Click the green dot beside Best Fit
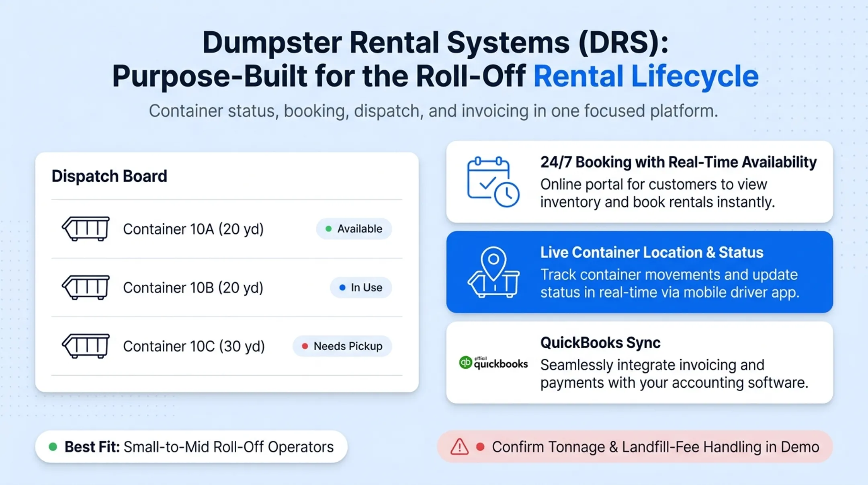 pyautogui.click(x=53, y=447)
